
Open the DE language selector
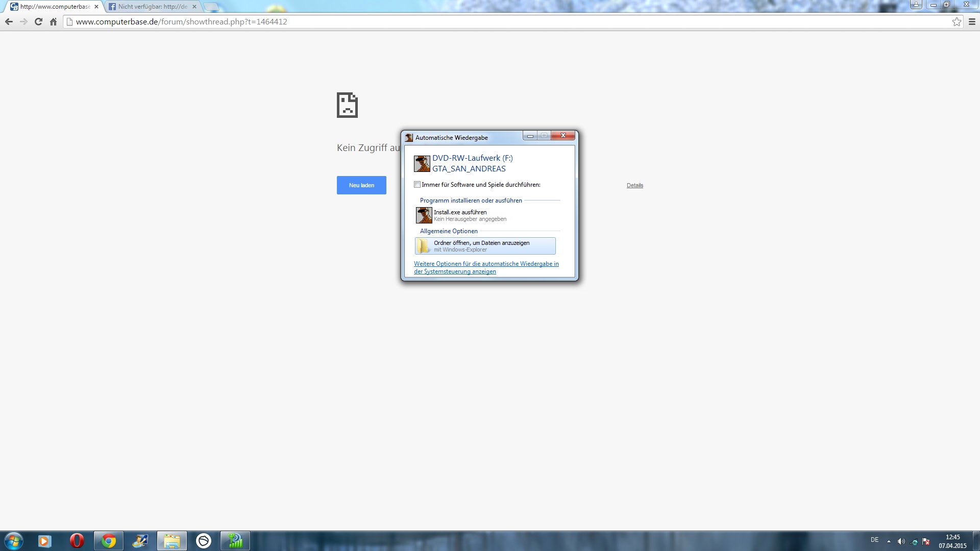pyautogui.click(x=874, y=540)
